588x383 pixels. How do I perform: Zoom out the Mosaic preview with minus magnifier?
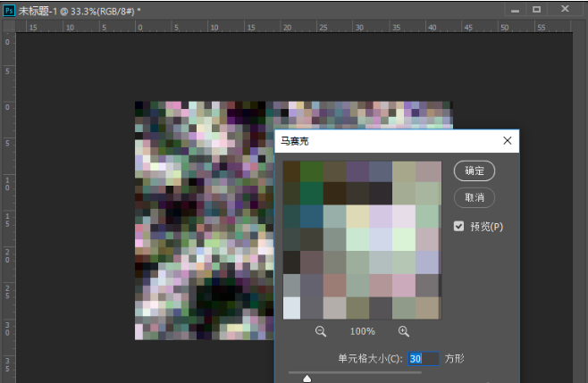click(321, 331)
